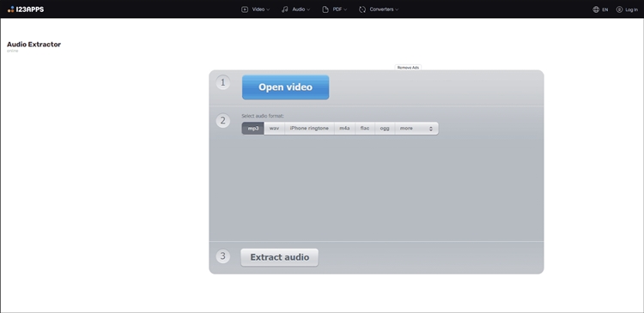This screenshot has height=313, width=644.
Task: Click the 'Select audio format:' label
Action: click(263, 116)
